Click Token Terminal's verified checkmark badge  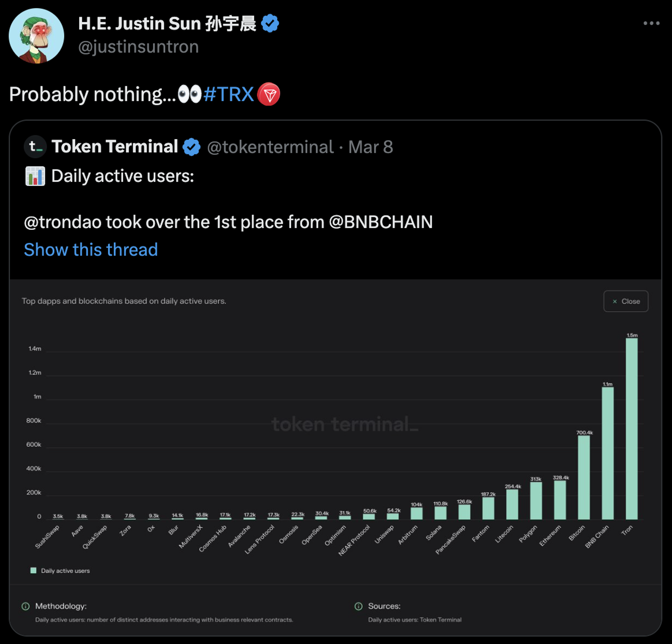pos(191,147)
